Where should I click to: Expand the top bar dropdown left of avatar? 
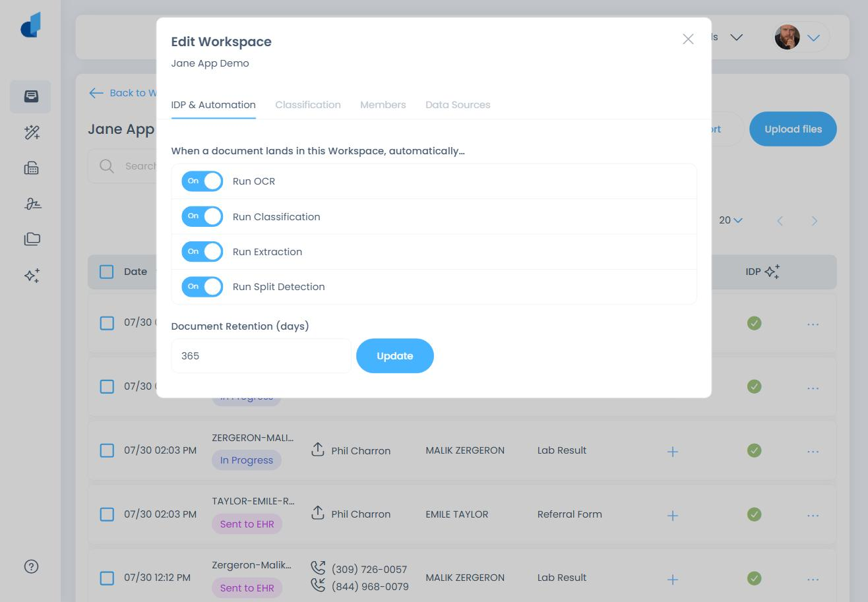pos(737,38)
